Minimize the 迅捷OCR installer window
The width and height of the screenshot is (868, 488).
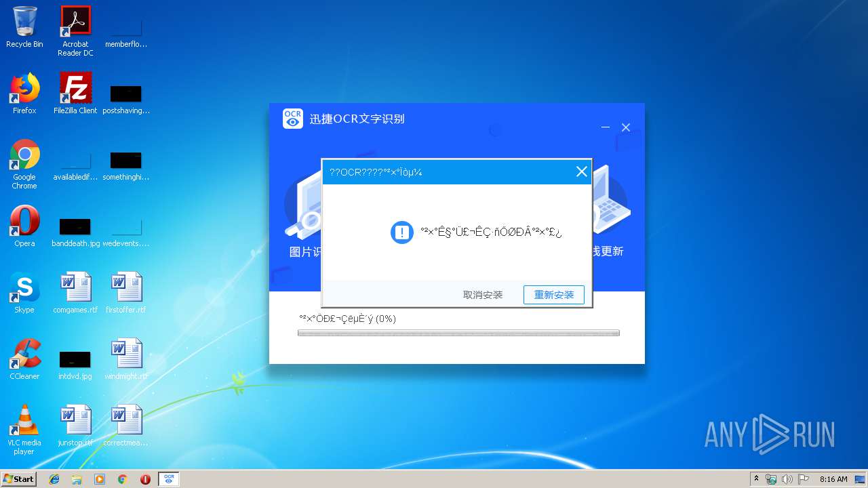(606, 127)
